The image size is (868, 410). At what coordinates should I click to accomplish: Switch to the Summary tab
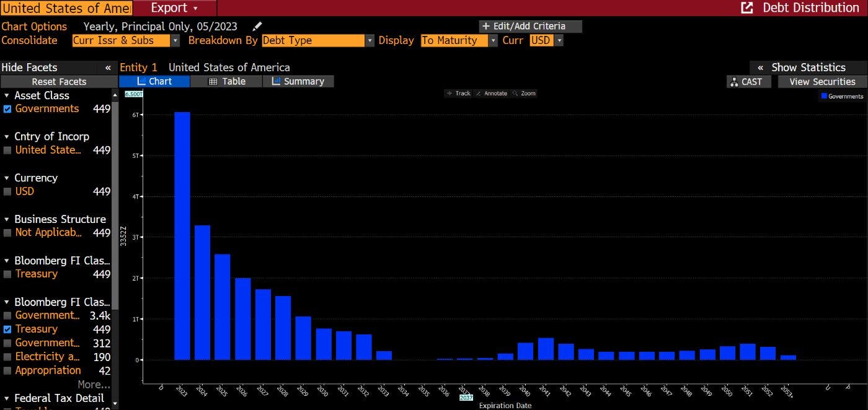tap(298, 82)
